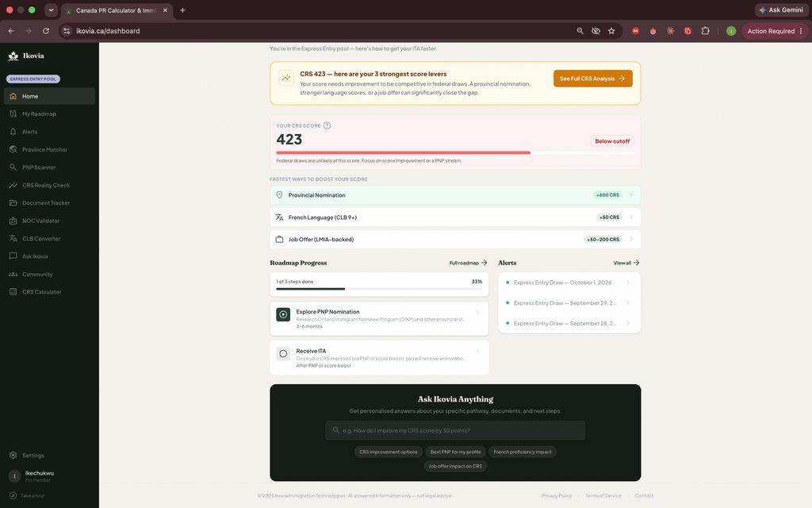Click the Below cutoff status badge
Screen dimensions: 812x508
(612, 141)
